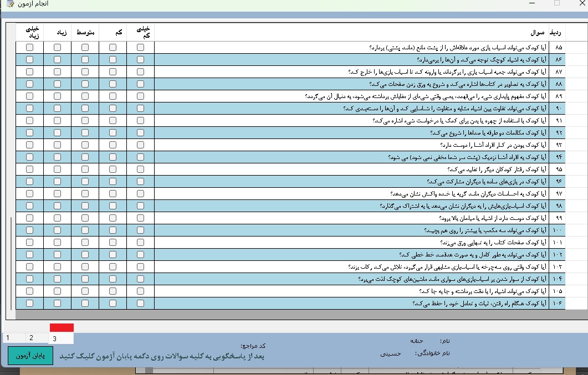
Task: Check 'زیاد' for question 101
Action: click(x=58, y=243)
